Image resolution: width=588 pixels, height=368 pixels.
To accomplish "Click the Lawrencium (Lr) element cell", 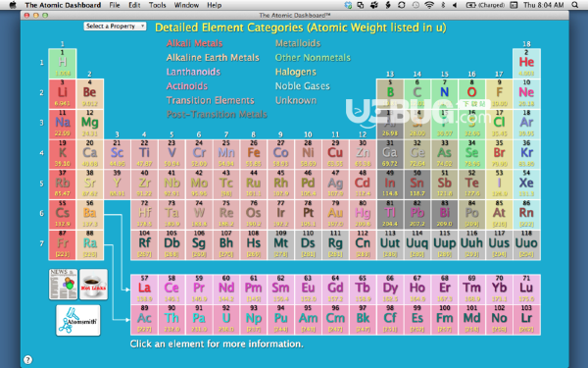I will 526,320.
